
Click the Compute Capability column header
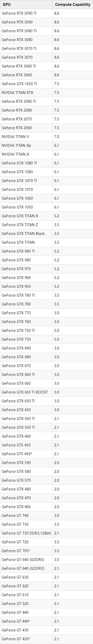pos(73,5)
